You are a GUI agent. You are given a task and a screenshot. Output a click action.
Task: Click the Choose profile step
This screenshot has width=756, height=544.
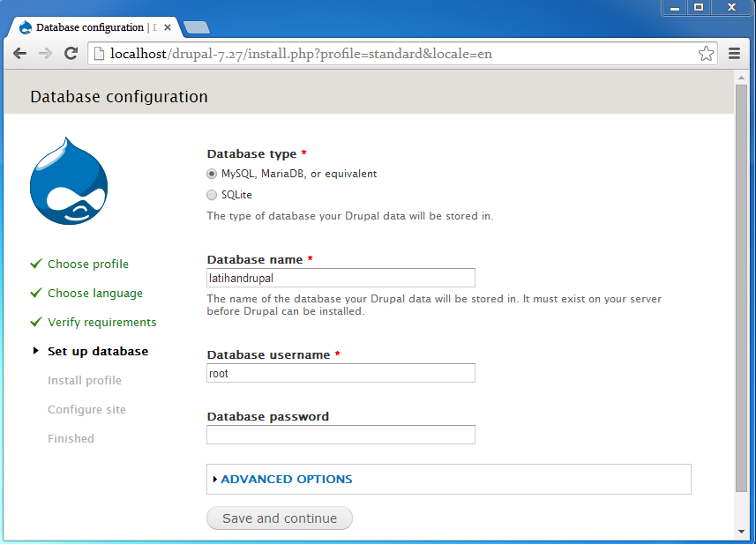click(x=88, y=264)
